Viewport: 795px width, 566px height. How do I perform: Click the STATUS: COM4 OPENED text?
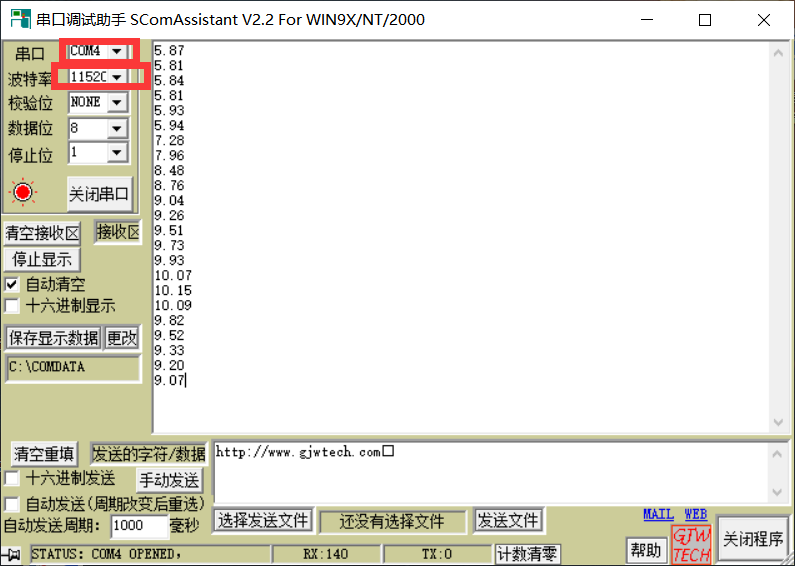point(107,554)
